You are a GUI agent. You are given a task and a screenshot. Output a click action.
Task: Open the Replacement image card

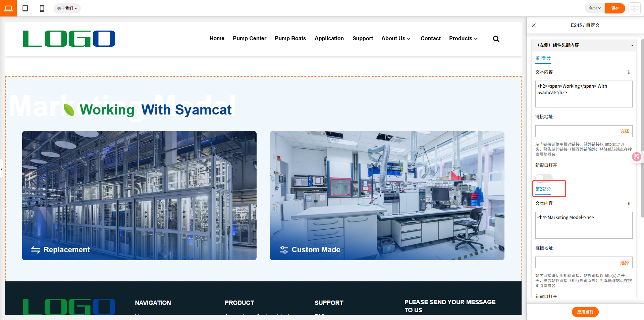[139, 195]
